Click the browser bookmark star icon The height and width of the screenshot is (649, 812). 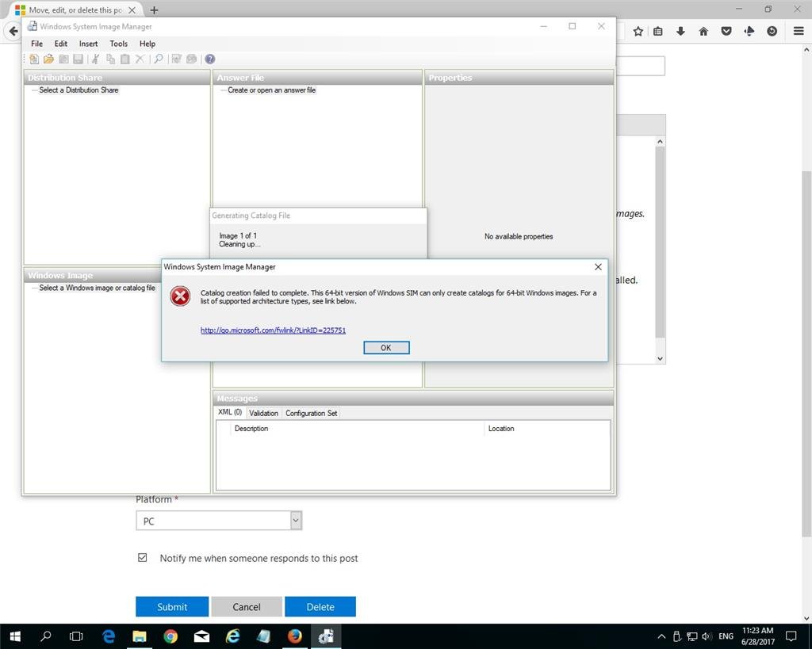tap(638, 32)
